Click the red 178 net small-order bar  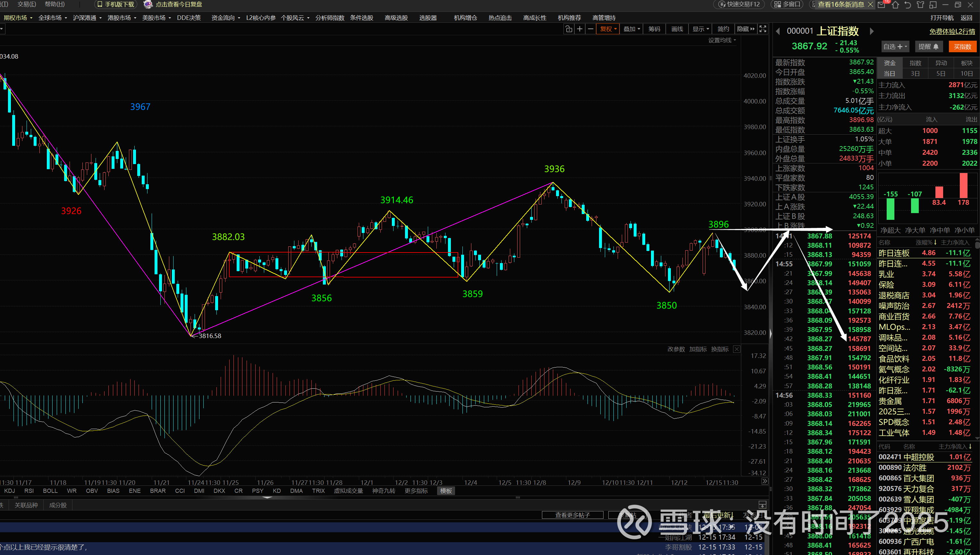tap(963, 185)
